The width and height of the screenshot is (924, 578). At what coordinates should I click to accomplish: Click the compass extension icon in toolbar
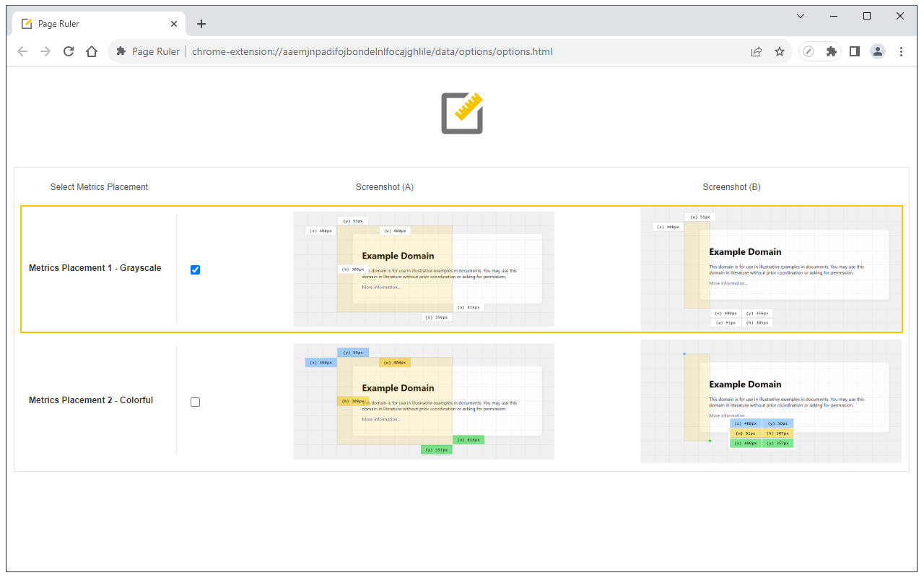pyautogui.click(x=809, y=51)
